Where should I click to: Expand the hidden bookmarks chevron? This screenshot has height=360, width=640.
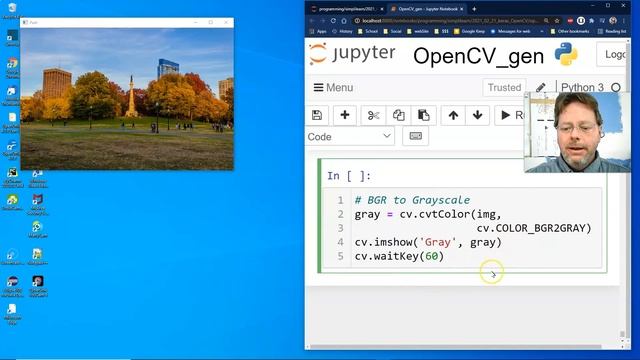[542, 31]
